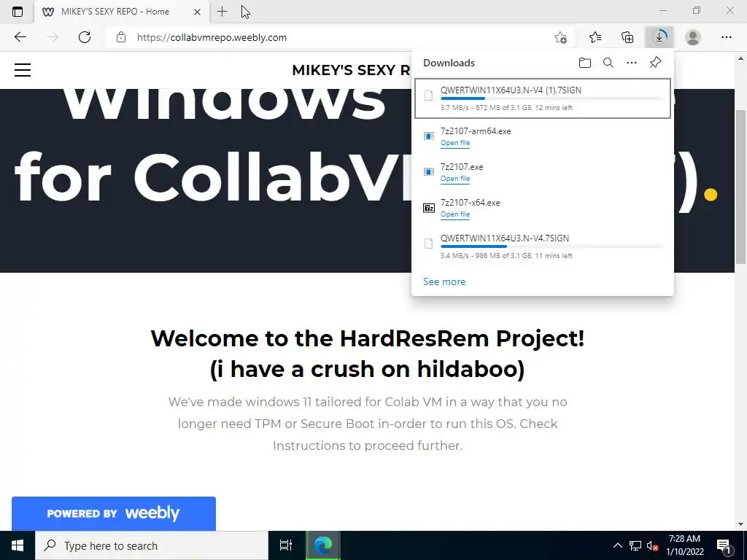This screenshot has width=747, height=560.
Task: Click 7z2107-x64.exe 7-Zip icon
Action: (429, 208)
